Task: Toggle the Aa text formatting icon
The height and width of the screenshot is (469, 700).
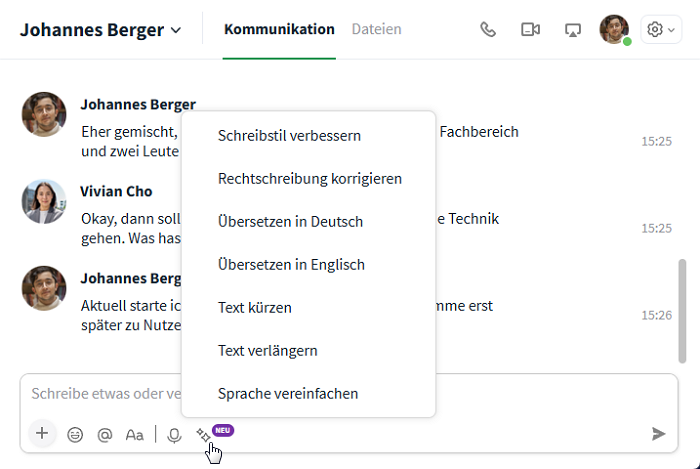Action: (x=134, y=435)
